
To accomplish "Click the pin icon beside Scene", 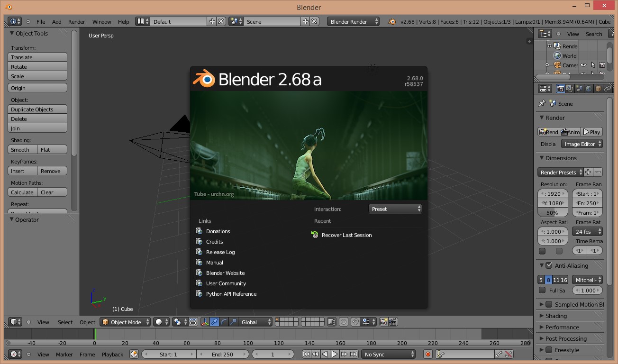I will (x=542, y=103).
